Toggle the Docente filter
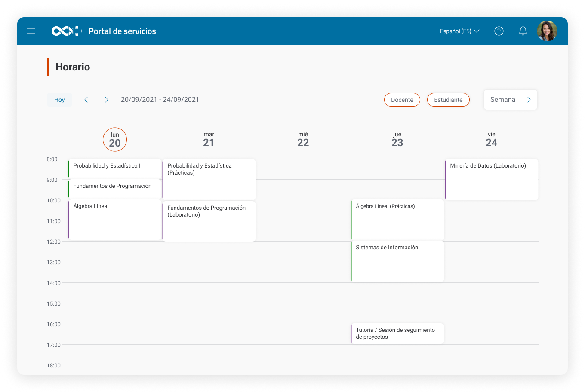585x392 pixels. pos(402,100)
